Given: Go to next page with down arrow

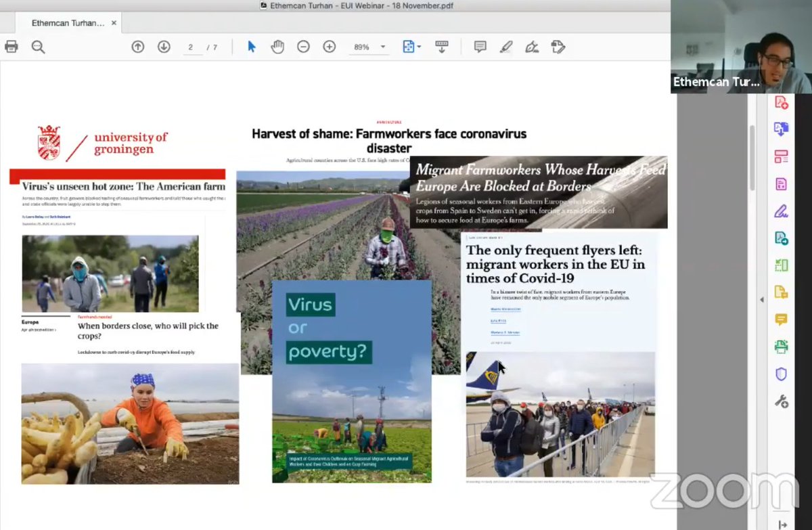Looking at the screenshot, I should (x=164, y=47).
